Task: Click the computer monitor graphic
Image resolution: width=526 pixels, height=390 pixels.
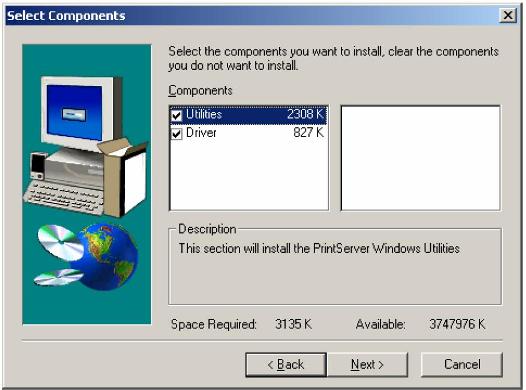Action: pyautogui.click(x=81, y=111)
